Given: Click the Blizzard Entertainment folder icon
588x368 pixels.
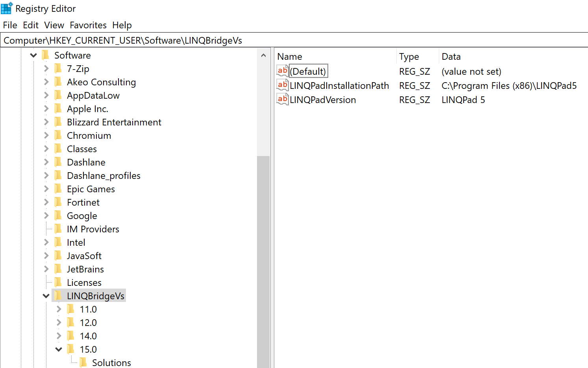Looking at the screenshot, I should click(58, 122).
